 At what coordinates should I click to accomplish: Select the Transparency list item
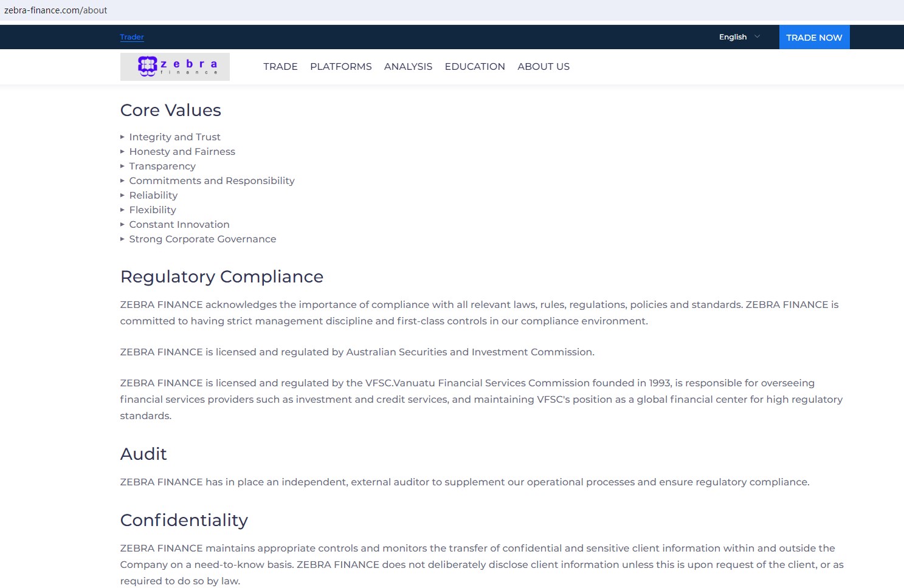(162, 166)
